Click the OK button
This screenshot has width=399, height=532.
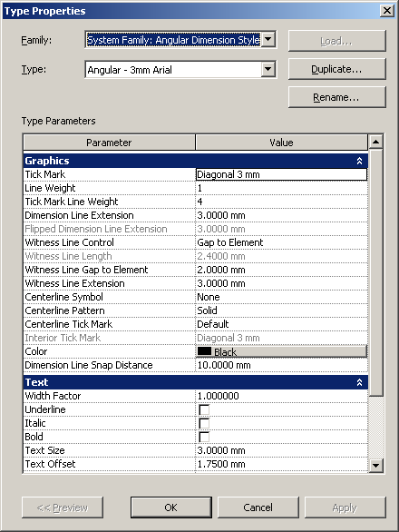pos(170,507)
